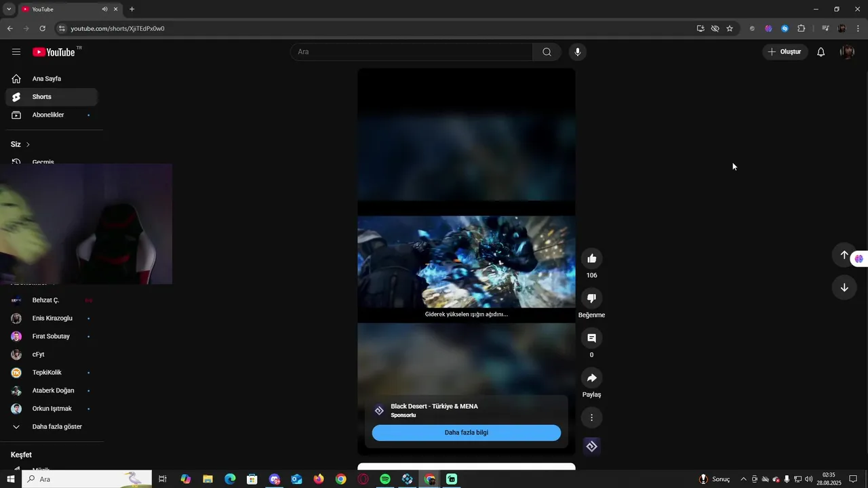Click the webcam overlay video
The width and height of the screenshot is (868, 488).
86,224
